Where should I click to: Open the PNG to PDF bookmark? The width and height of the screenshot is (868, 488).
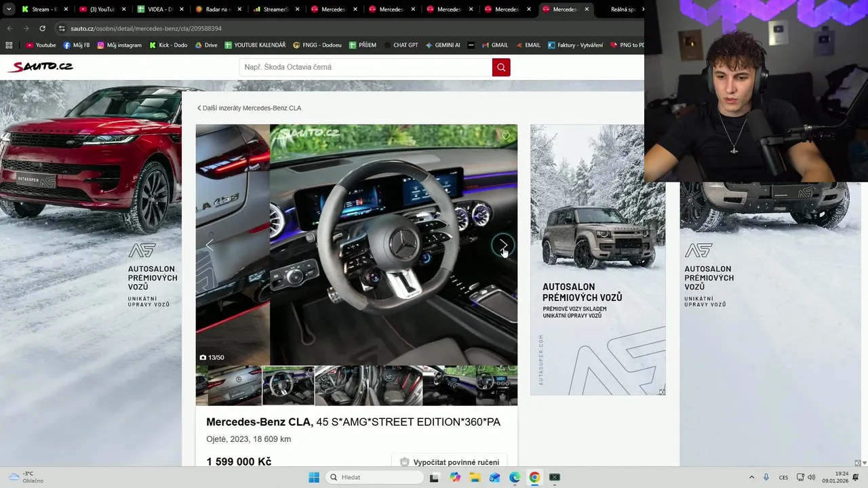[627, 45]
